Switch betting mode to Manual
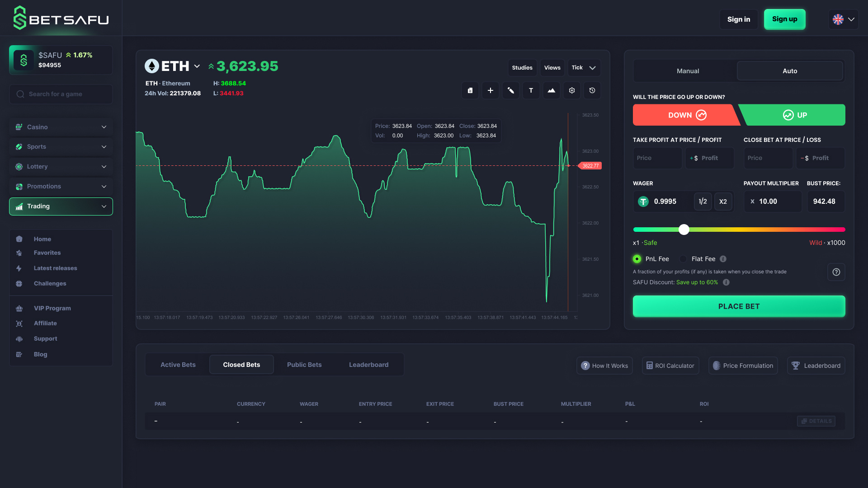868x488 pixels. (688, 70)
